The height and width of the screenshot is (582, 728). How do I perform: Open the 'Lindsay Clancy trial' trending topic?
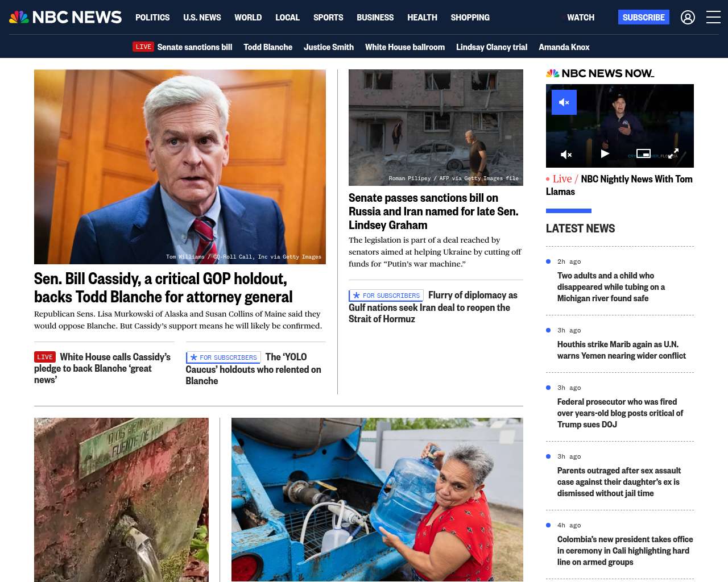[491, 47]
